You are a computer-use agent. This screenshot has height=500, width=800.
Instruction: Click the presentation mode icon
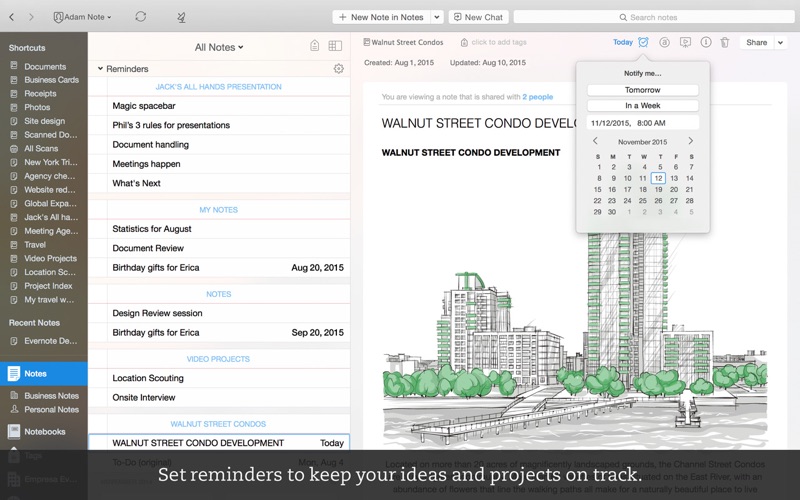(x=685, y=43)
